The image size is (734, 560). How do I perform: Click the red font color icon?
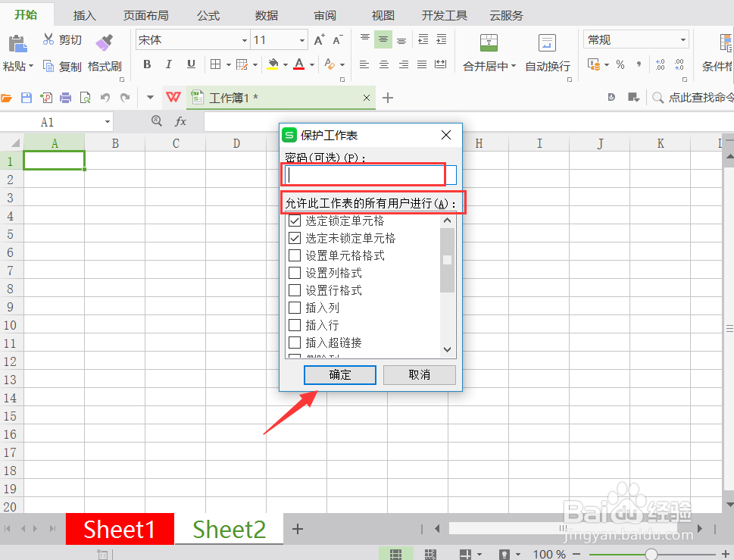(299, 64)
